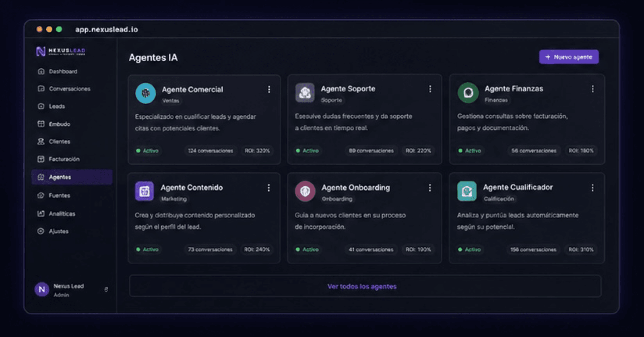
Task: Click the app.nexuslead.io address text
Action: [106, 29]
